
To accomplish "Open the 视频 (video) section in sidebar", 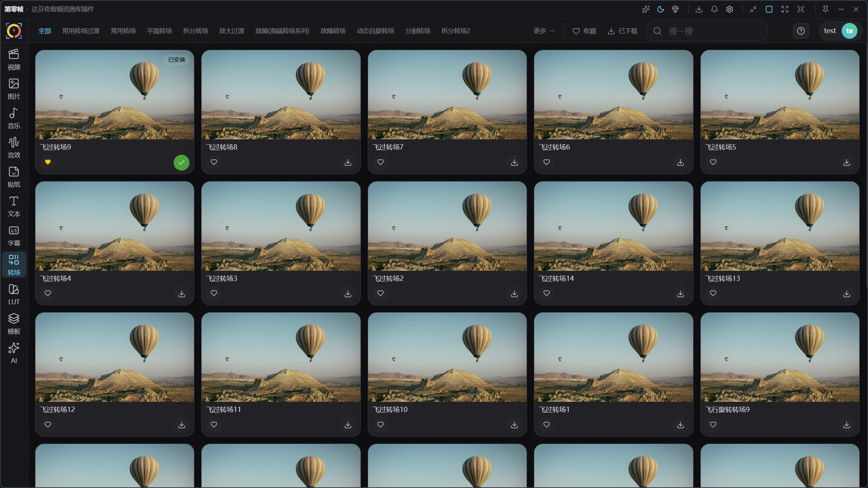I will coord(14,59).
